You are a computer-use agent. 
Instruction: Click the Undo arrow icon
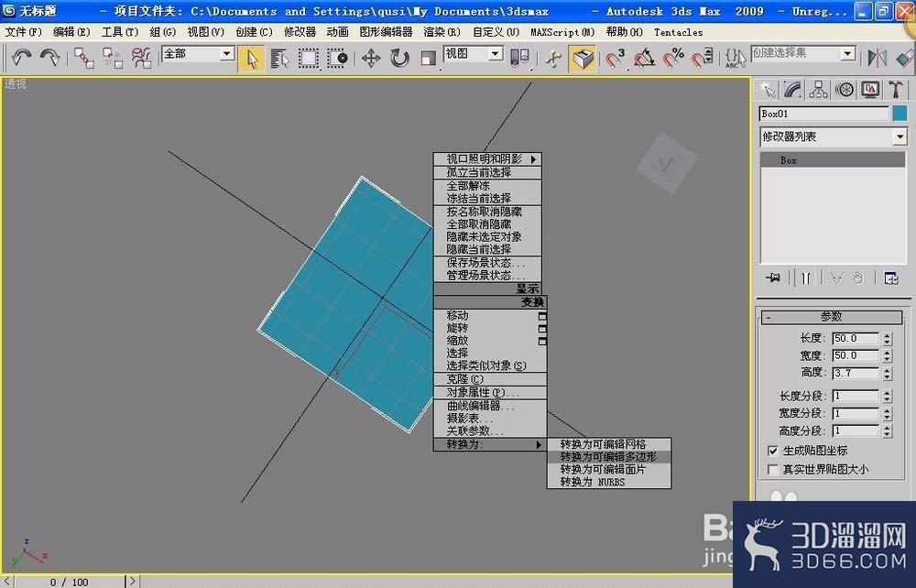tap(21, 57)
